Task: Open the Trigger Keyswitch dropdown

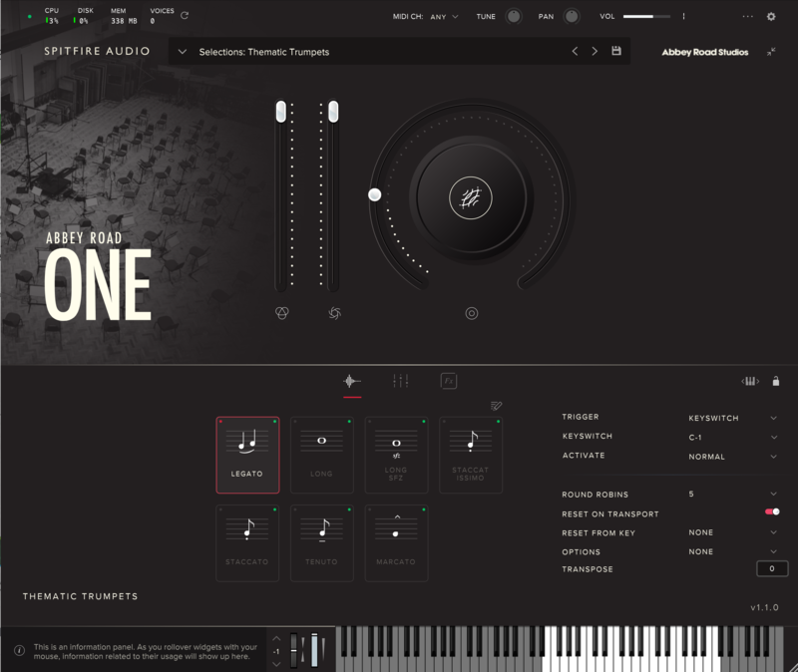Action: (732, 418)
